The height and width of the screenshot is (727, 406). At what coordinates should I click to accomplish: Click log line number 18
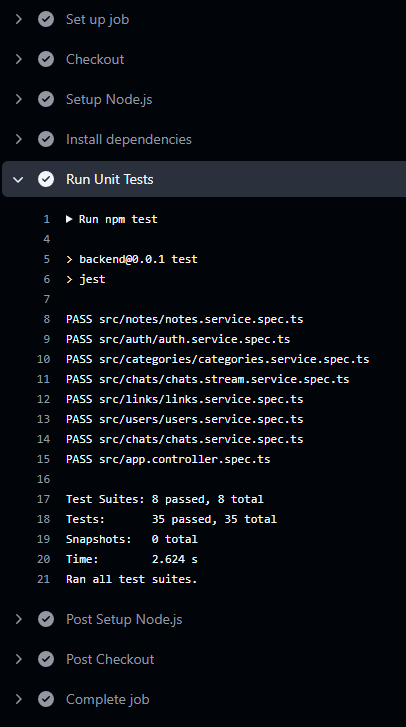tap(43, 519)
